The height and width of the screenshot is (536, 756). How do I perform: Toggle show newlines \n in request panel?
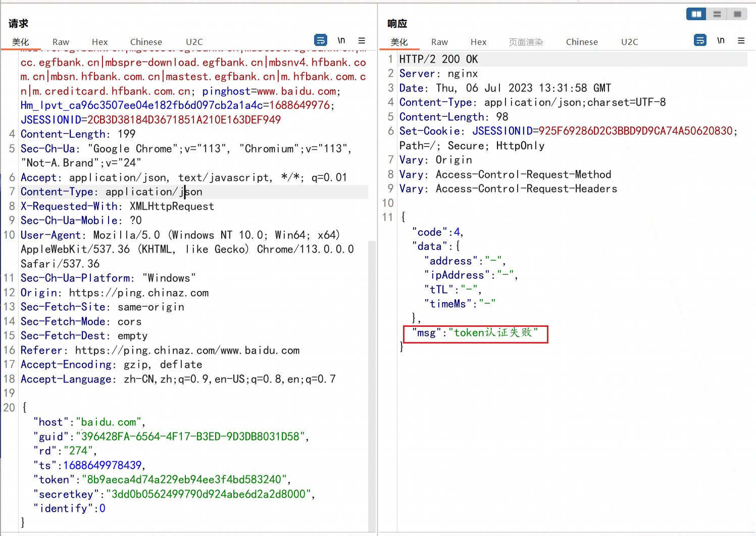(x=341, y=40)
